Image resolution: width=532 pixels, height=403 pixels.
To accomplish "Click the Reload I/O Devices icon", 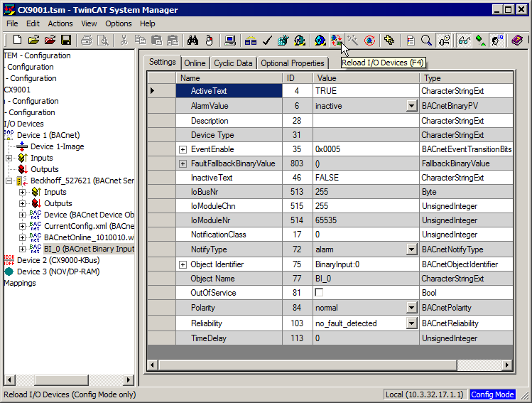I will pyautogui.click(x=336, y=41).
